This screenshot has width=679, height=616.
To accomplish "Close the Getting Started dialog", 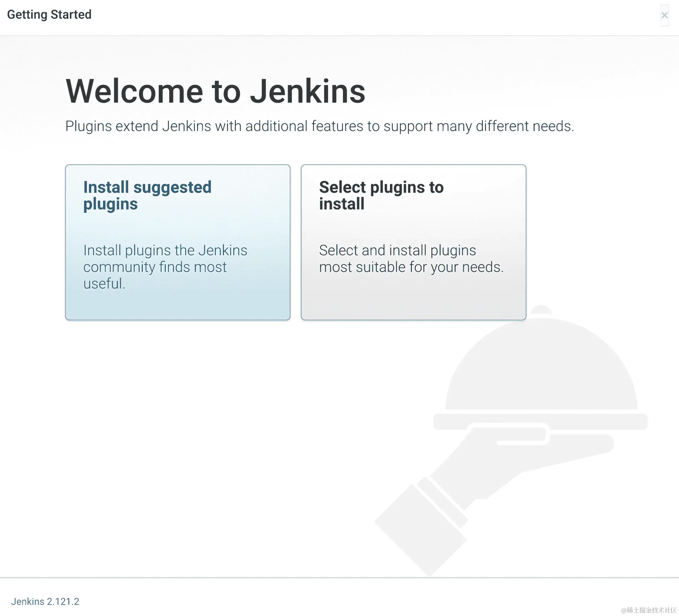I will tap(664, 15).
